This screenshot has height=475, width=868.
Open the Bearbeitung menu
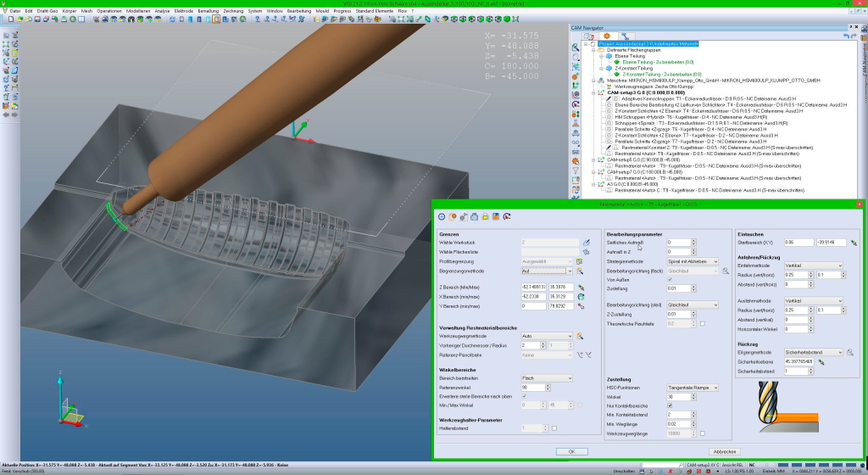pyautogui.click(x=299, y=11)
